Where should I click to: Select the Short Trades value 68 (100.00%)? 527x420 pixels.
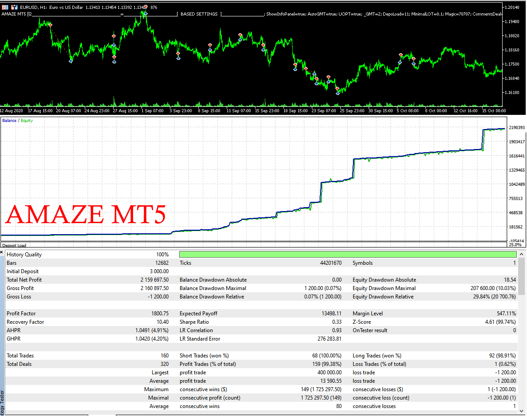pos(326,356)
